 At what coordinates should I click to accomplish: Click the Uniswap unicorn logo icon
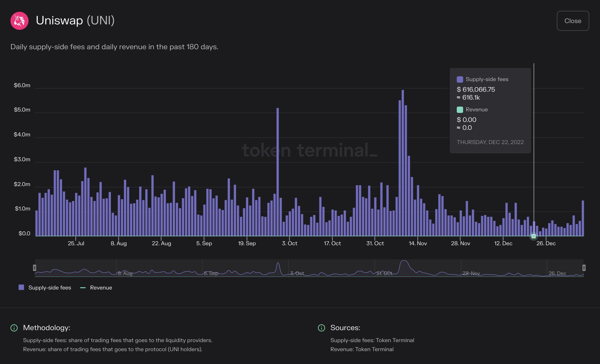19,21
